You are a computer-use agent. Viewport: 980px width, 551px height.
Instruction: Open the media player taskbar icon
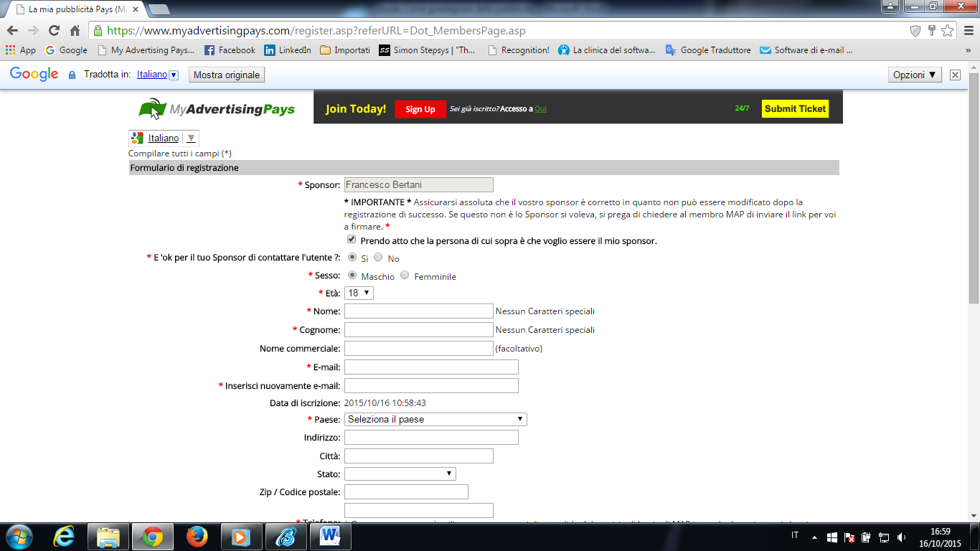[241, 537]
